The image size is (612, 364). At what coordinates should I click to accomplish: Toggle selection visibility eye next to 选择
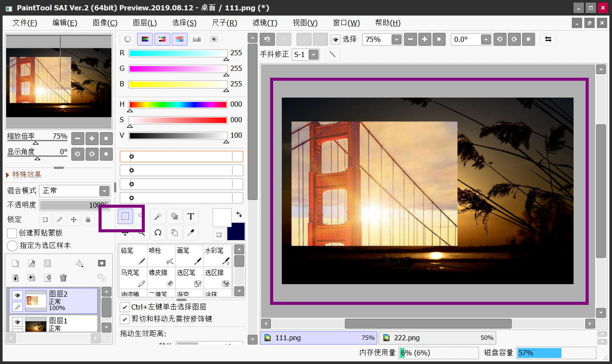click(x=335, y=40)
